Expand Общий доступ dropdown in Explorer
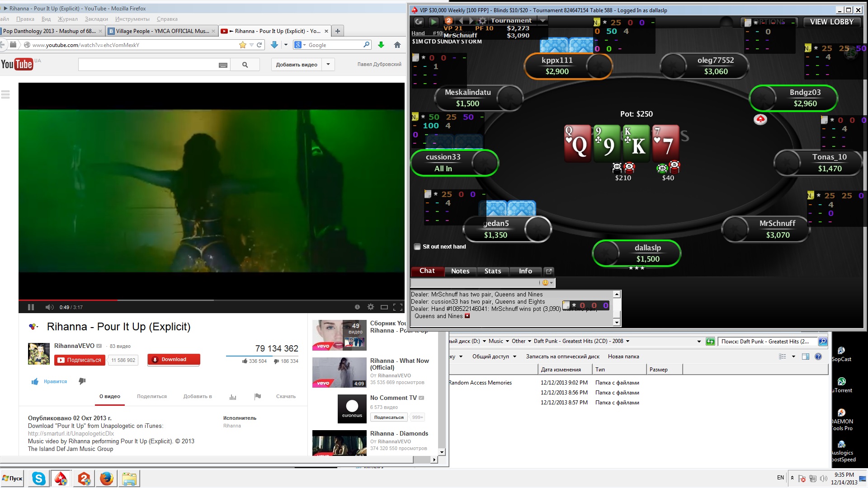 [514, 357]
